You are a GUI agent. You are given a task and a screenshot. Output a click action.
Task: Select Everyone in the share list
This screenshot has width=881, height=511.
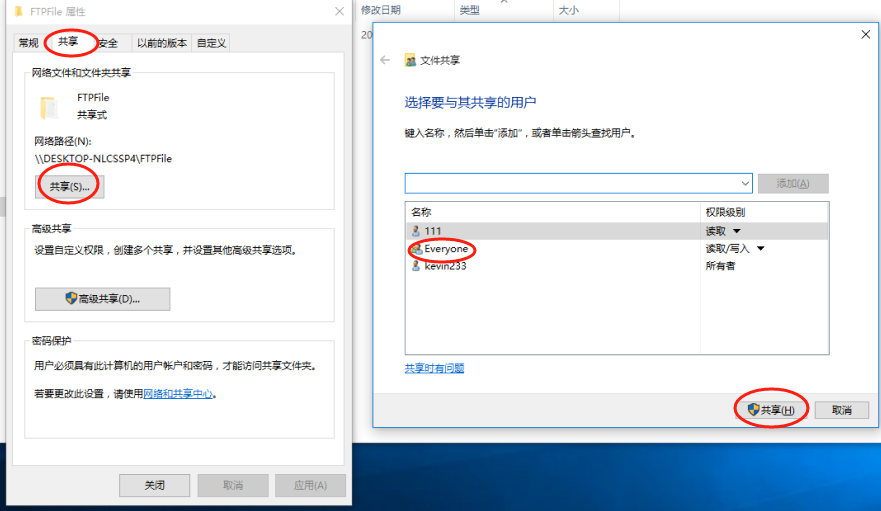click(x=616, y=248)
